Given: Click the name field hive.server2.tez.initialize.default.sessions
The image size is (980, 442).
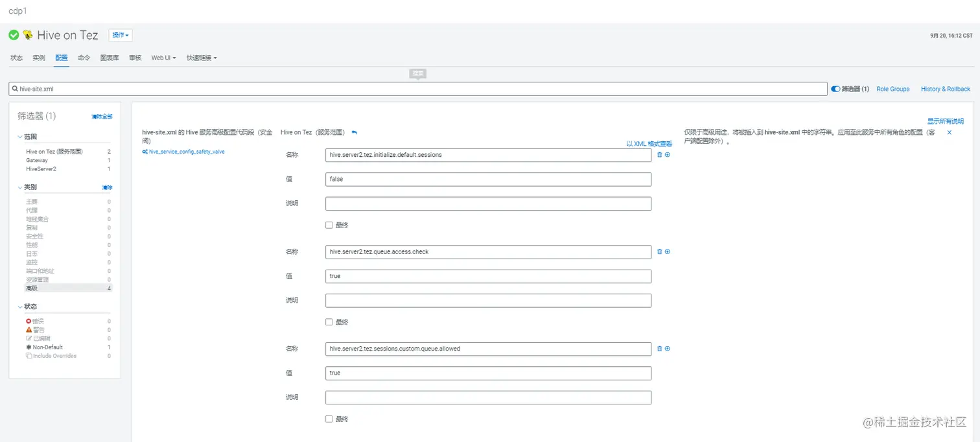Looking at the screenshot, I should click(488, 155).
